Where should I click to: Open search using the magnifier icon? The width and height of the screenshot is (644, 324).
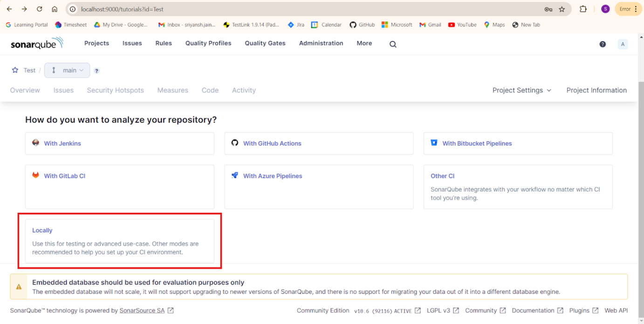pyautogui.click(x=393, y=44)
